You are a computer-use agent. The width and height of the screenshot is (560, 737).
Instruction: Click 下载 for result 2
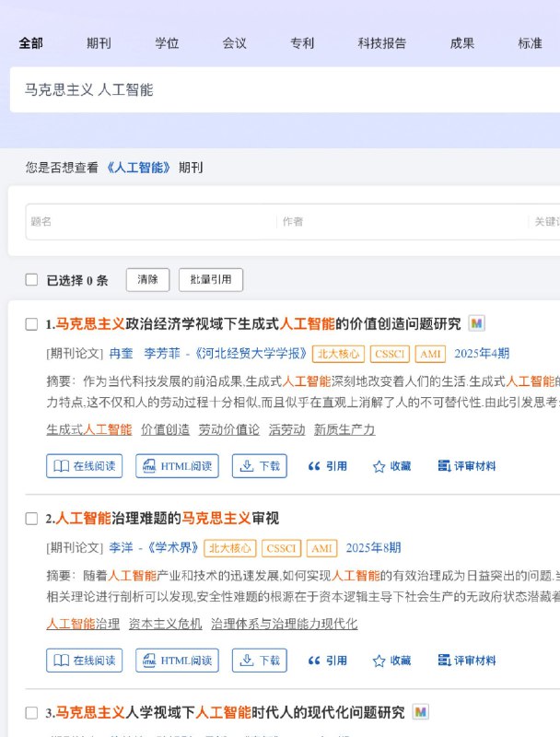coord(260,661)
